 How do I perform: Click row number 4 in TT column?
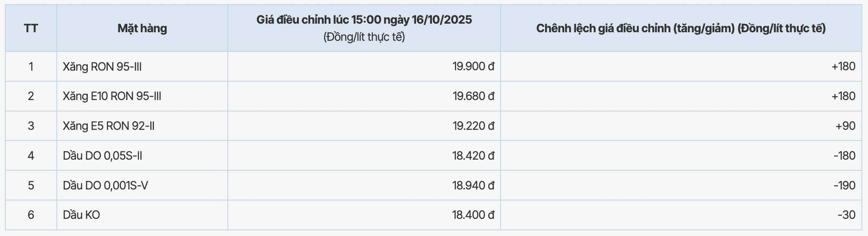coord(31,156)
